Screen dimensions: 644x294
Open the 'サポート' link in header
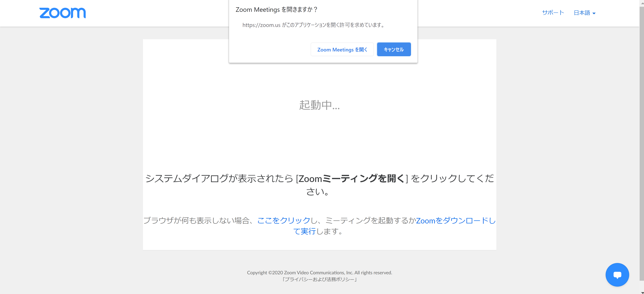pyautogui.click(x=553, y=13)
